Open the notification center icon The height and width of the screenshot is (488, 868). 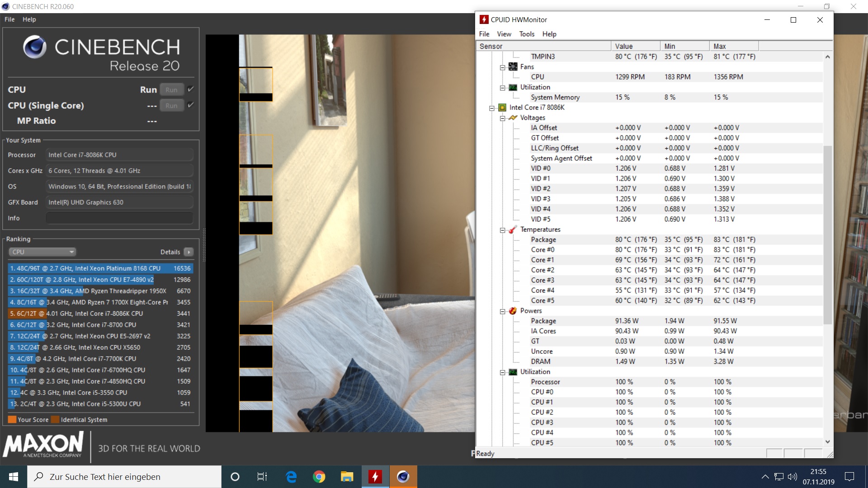(x=849, y=477)
